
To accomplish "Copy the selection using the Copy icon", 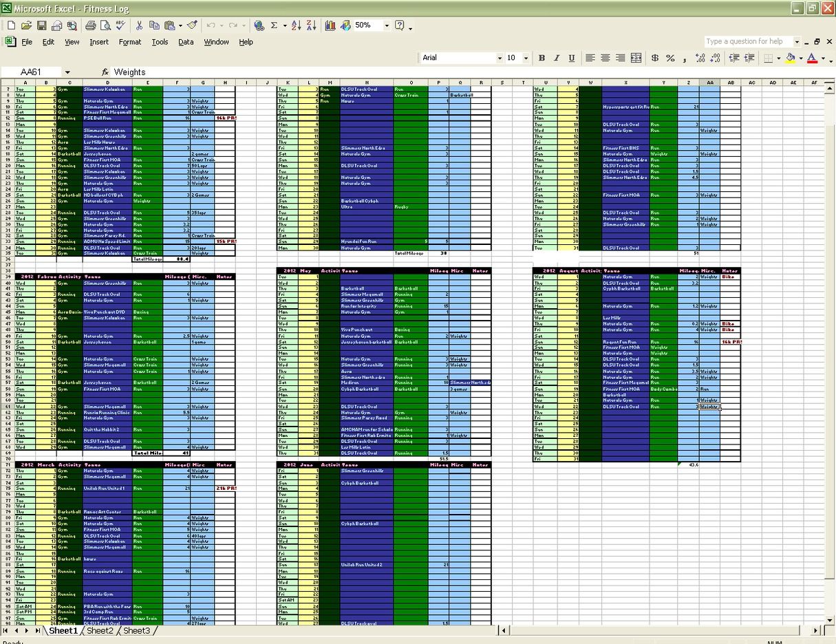I will 154,25.
